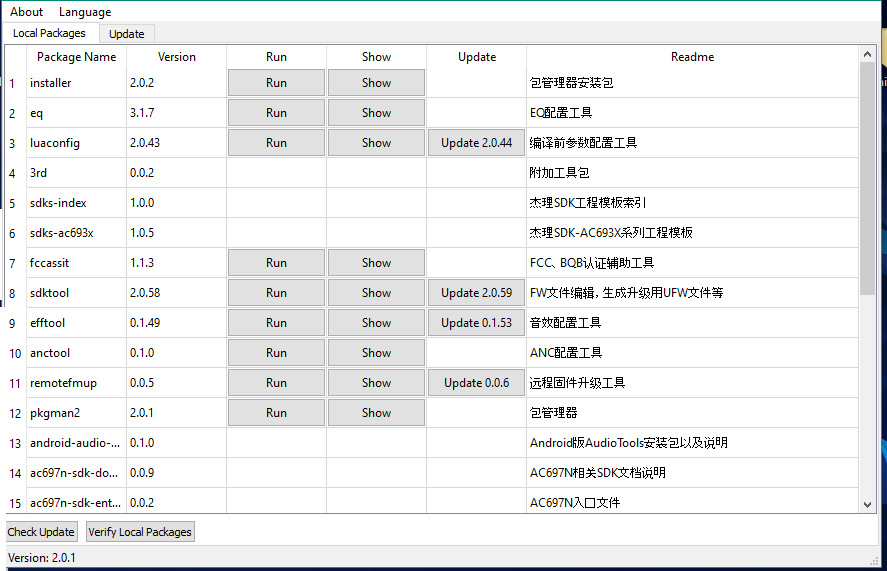
Task: Select version cell 2.0.43 of luaconfig
Action: 176,143
